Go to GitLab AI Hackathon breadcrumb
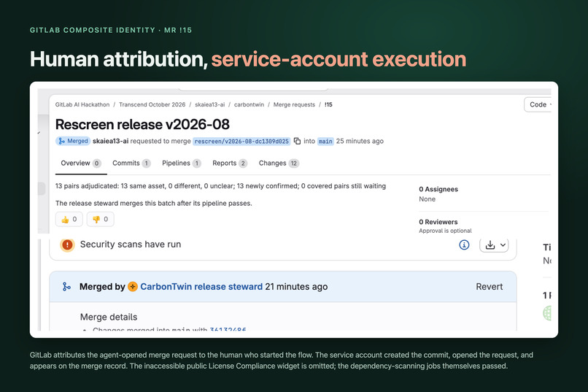Viewport: 588px width, 392px height. [x=82, y=104]
